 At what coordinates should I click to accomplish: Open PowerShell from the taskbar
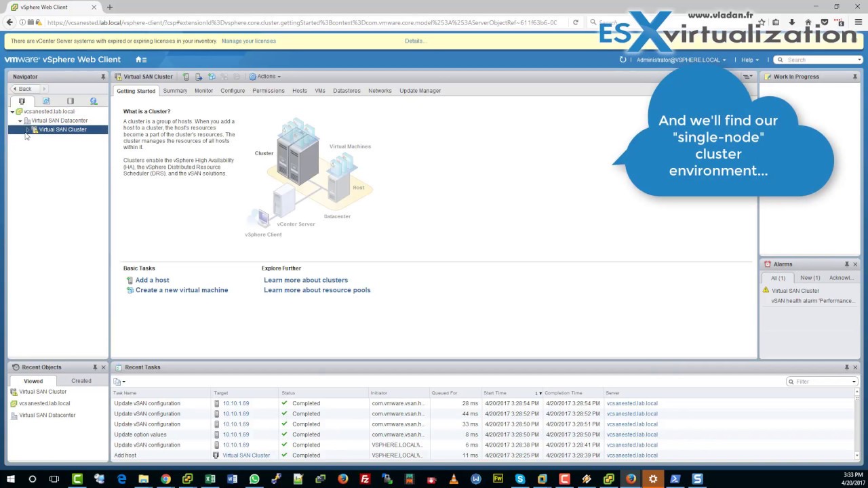click(x=675, y=479)
